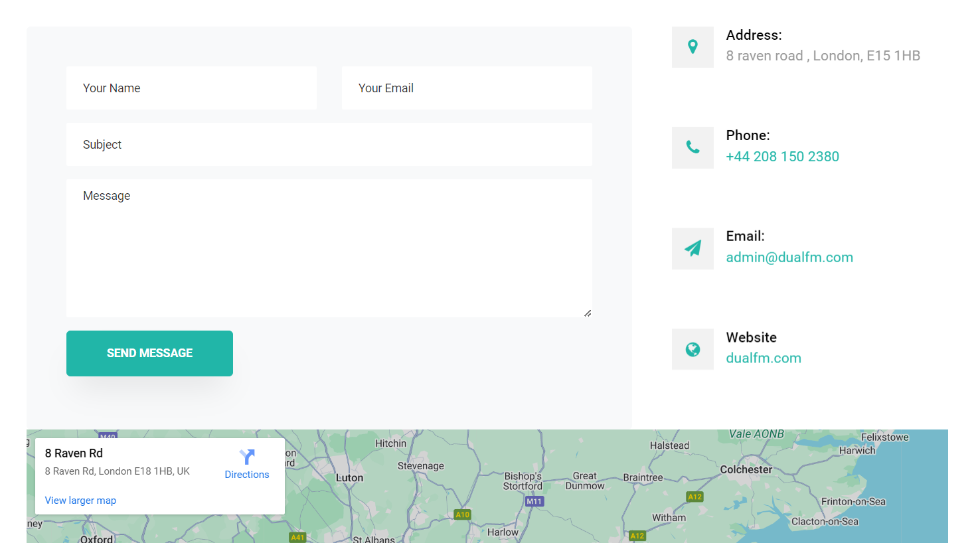Click the globe icon beside Website
This screenshot has width=980, height=543.
[693, 349]
